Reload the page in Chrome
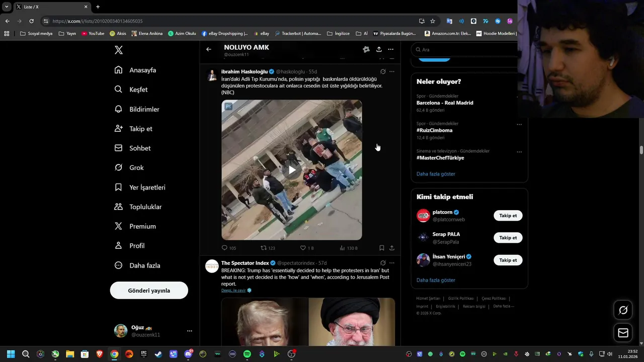Viewport: 644px width, 362px height. tap(31, 21)
